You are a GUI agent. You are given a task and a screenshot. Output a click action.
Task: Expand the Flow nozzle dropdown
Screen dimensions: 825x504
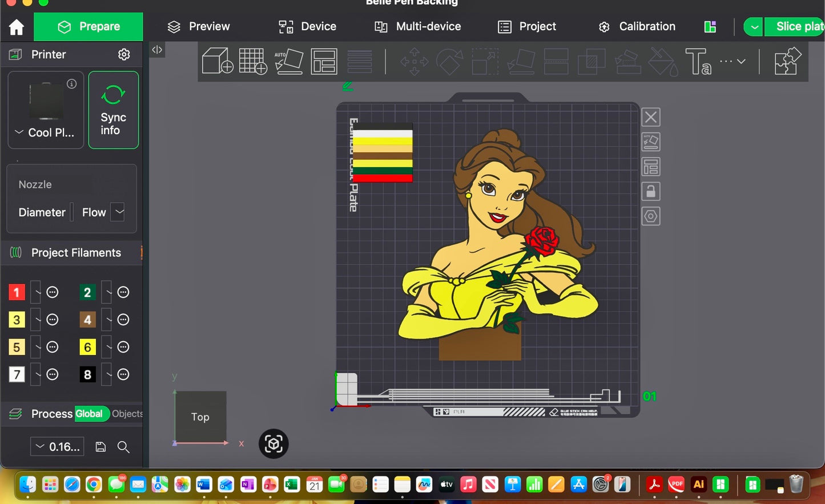[118, 212]
